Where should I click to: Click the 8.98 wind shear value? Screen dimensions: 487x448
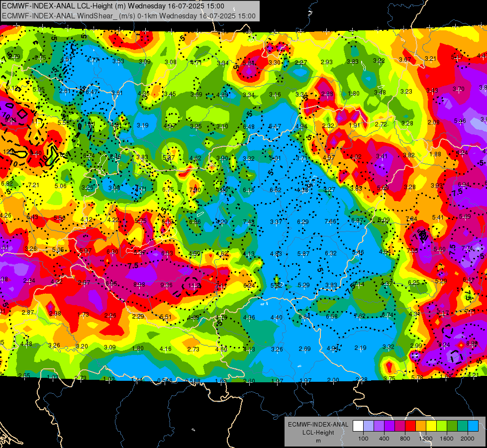[139, 284]
